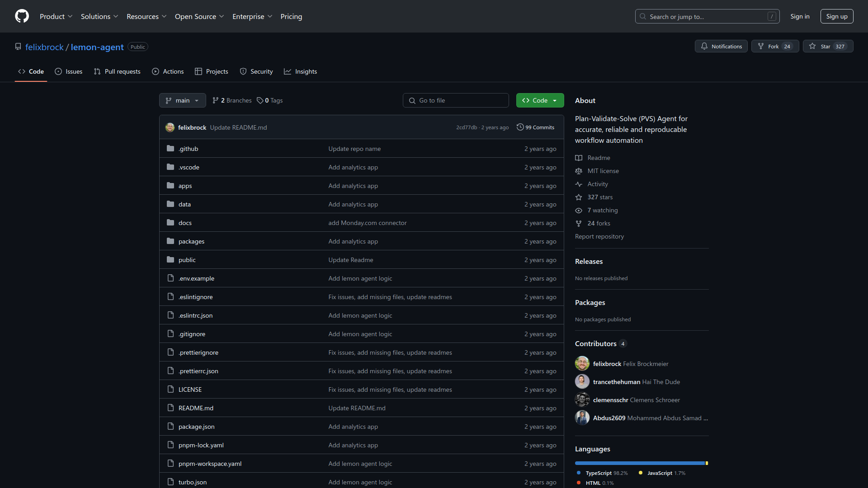This screenshot has height=488, width=868.
Task: Open the main branch selector dropdown
Action: click(182, 100)
